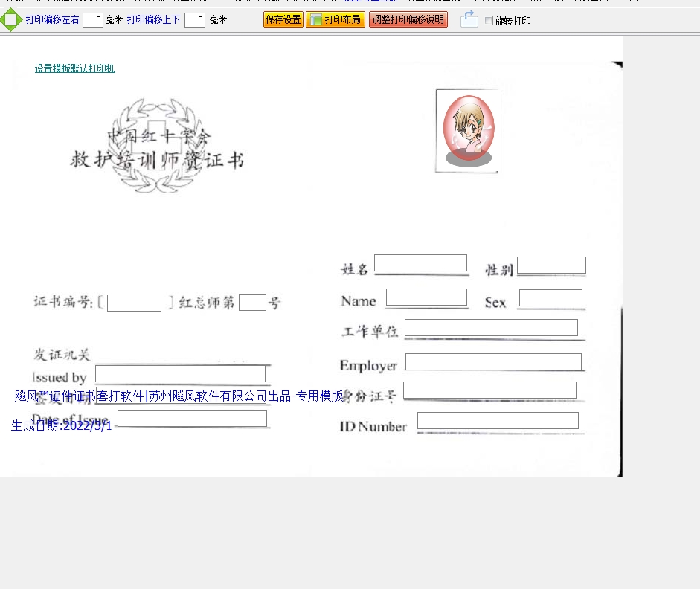Click the 保存设置 button
This screenshot has height=589, width=700.
(x=283, y=20)
